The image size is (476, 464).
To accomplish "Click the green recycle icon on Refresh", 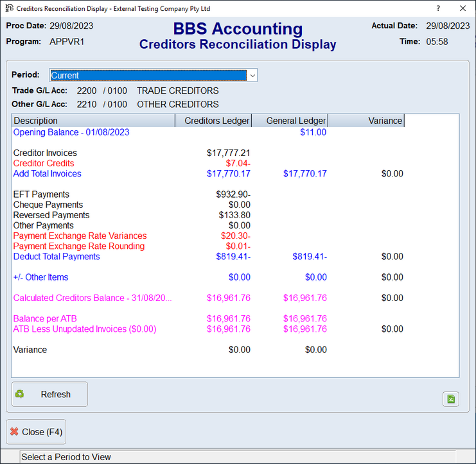I will click(20, 394).
